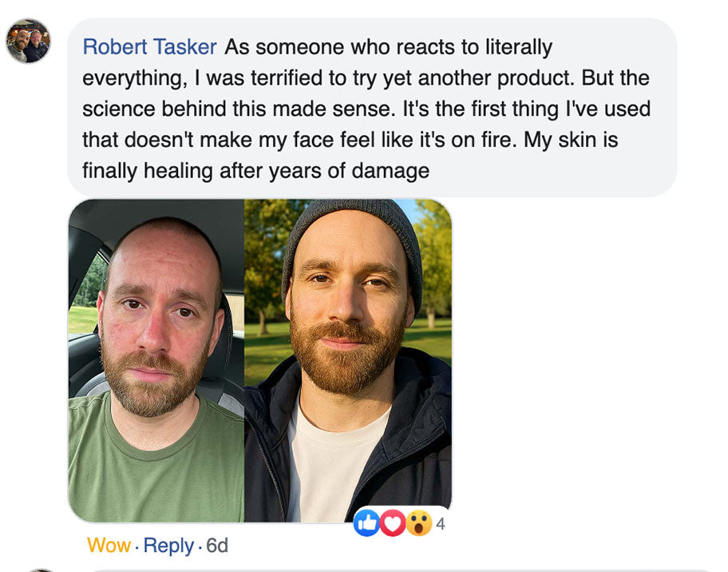Toggle the orange Wow reaction link
The image size is (728, 572).
click(x=109, y=546)
